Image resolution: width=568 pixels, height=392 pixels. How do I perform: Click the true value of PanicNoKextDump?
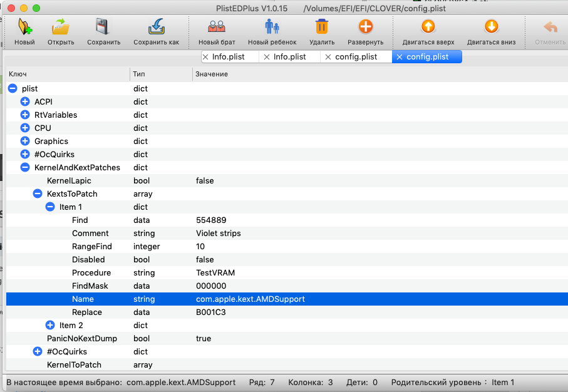tap(204, 338)
